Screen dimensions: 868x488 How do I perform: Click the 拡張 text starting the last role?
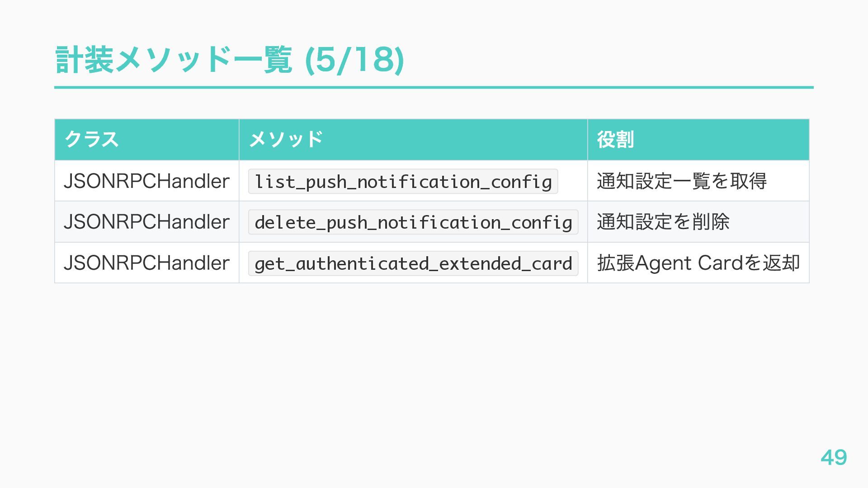click(616, 263)
